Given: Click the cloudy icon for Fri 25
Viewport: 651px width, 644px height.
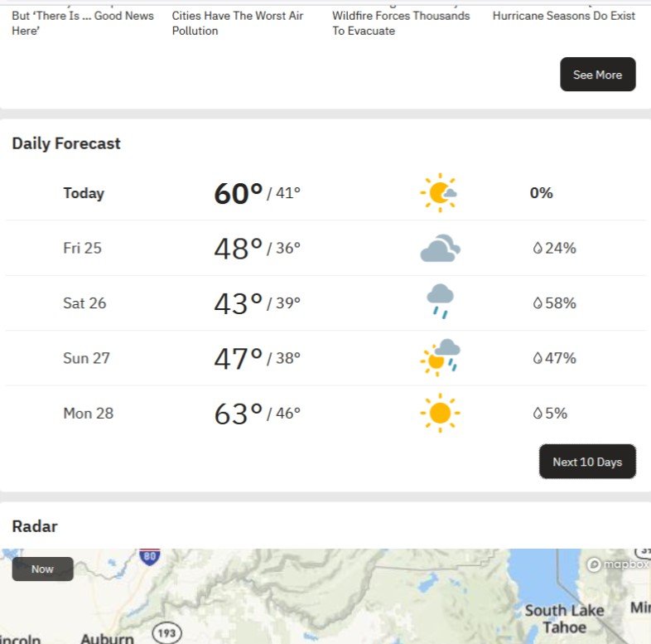Looking at the screenshot, I should click(439, 249).
